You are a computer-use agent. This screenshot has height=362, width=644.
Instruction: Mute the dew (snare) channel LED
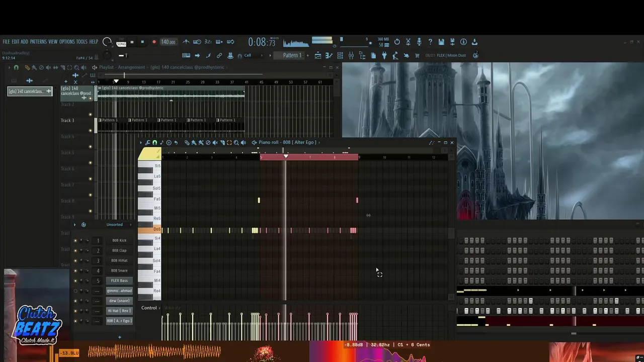(75, 301)
